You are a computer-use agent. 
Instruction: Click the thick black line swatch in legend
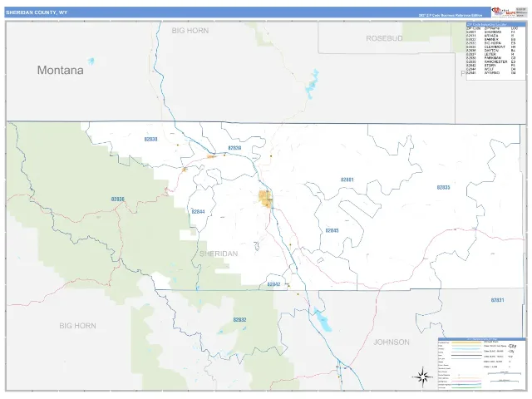click(466, 355)
